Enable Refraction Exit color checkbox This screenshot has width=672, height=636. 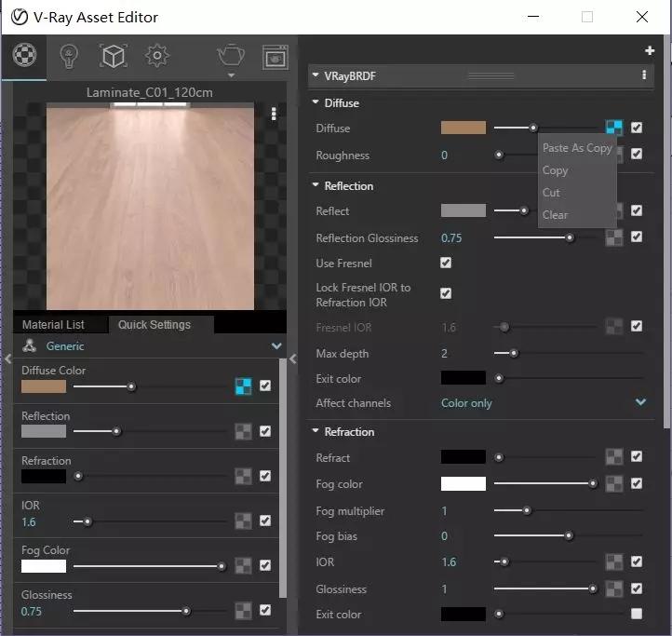coord(637,614)
